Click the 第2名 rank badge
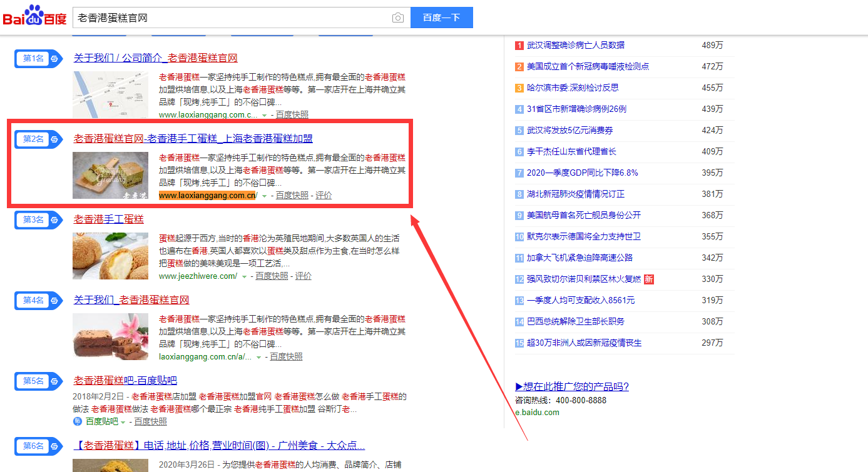Viewport: 868px width, 472px height. tap(38, 139)
